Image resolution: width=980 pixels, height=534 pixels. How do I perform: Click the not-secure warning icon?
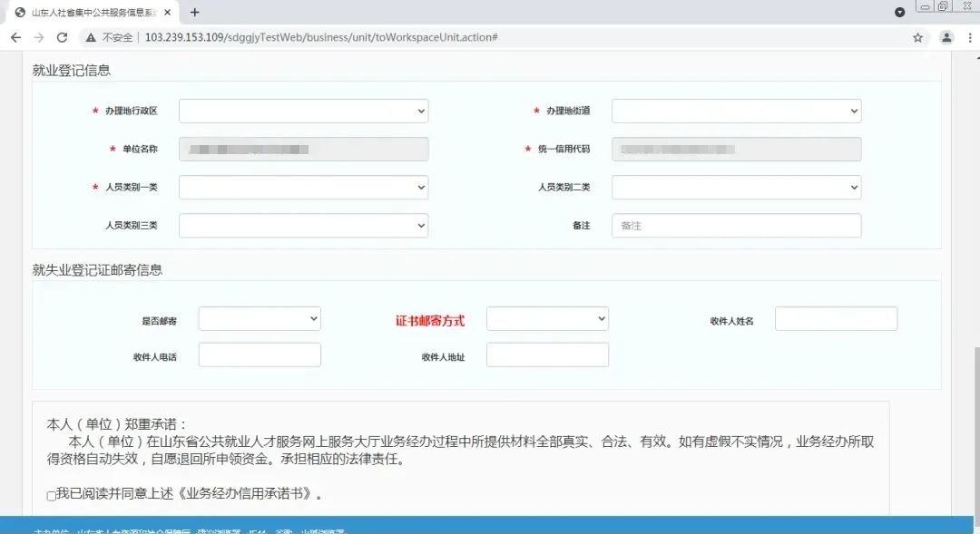pyautogui.click(x=91, y=37)
